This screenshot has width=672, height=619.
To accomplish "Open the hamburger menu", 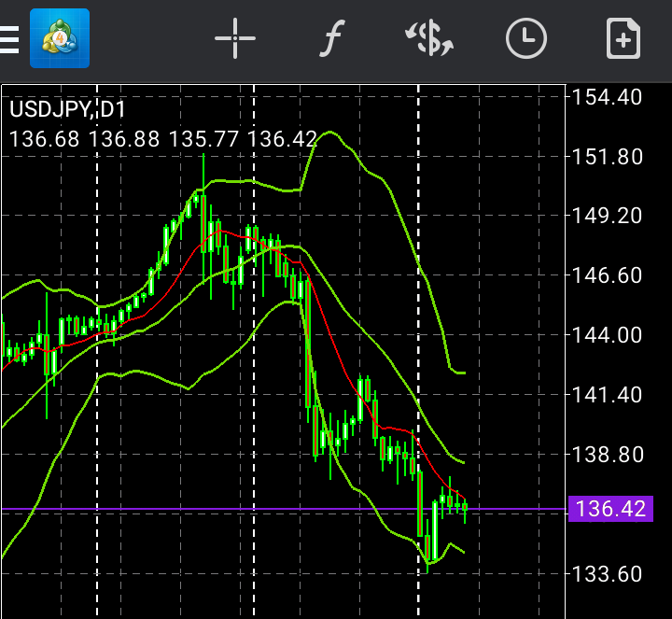I will (8, 40).
